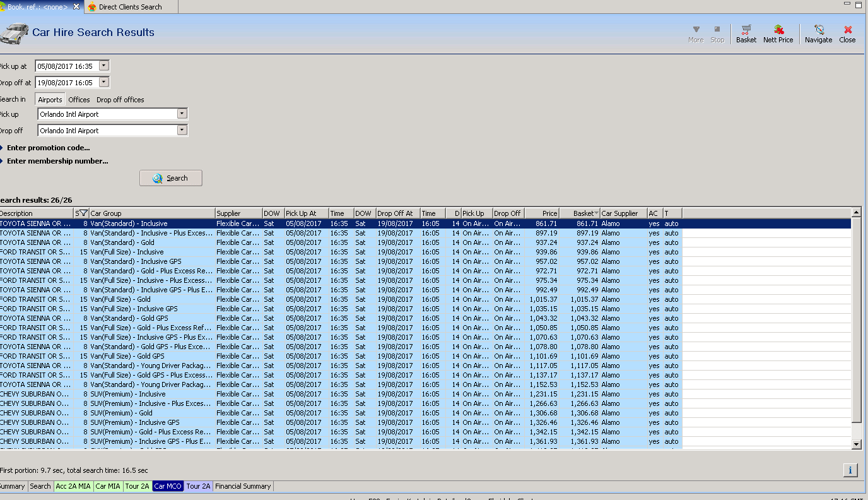Open the Basket toolbar icon
868x500 pixels.
[746, 30]
